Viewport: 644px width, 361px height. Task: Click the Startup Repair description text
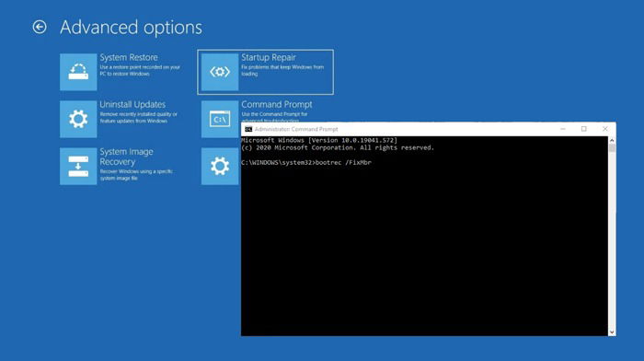282,70
